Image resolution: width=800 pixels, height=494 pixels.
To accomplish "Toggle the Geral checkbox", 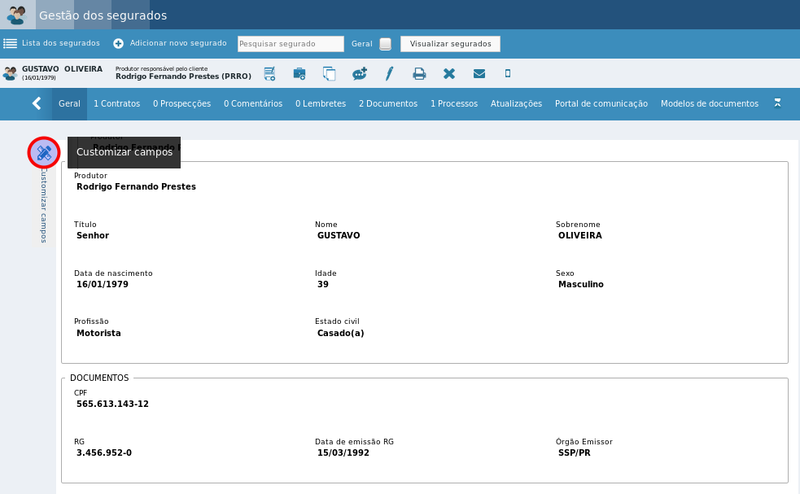I will tap(385, 44).
